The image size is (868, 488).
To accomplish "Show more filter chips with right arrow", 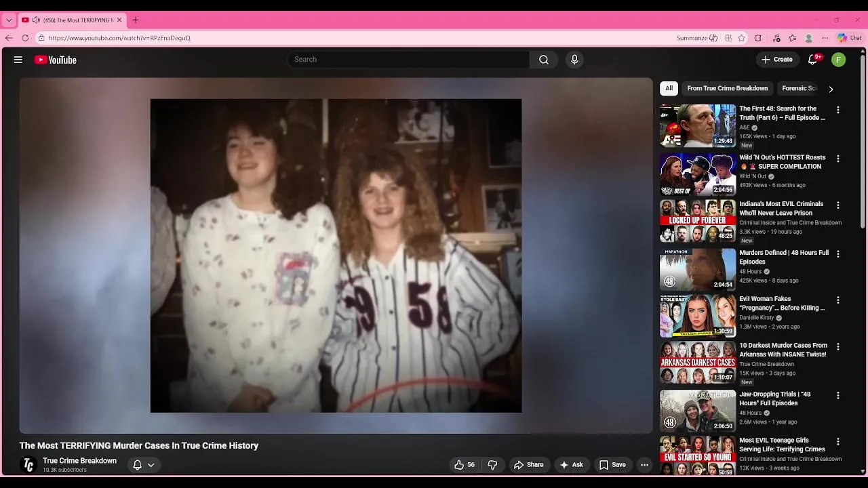I will coord(831,89).
